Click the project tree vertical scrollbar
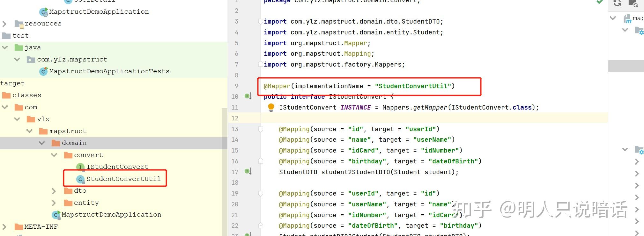Viewport: 644px width, 236px height. click(x=224, y=172)
